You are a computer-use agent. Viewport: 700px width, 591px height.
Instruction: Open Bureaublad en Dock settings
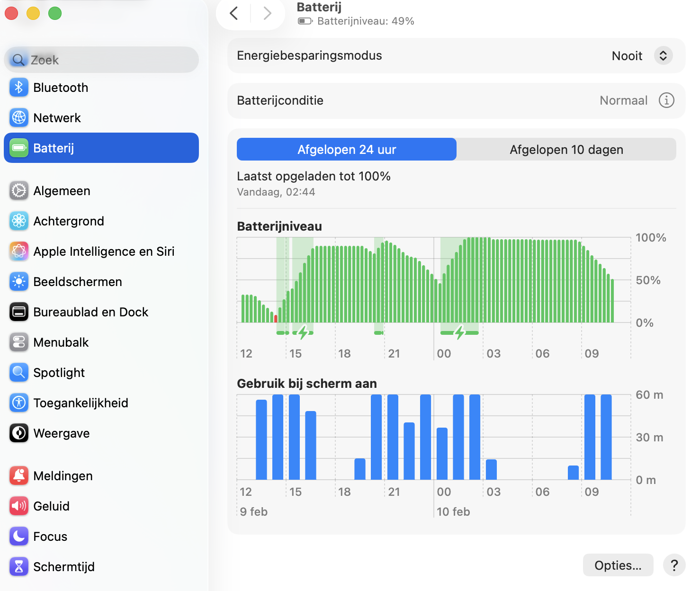click(x=18, y=312)
